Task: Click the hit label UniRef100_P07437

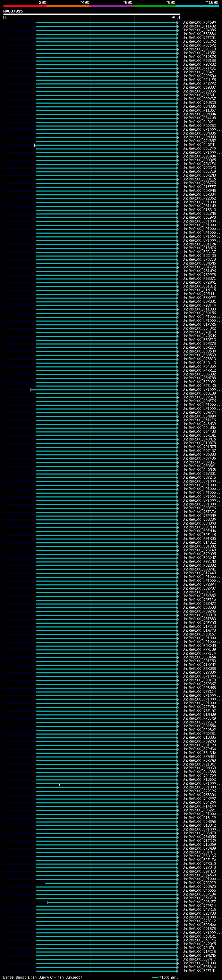Action: click(199, 451)
